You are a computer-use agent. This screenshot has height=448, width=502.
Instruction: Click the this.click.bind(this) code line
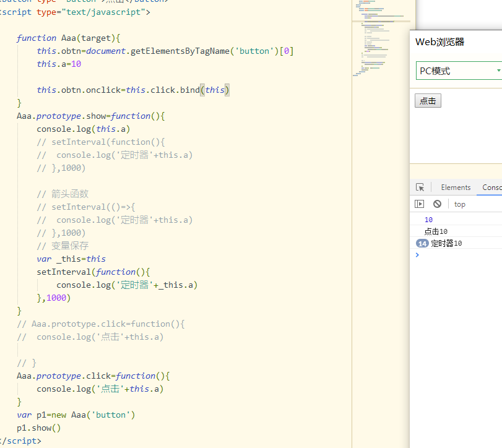tap(133, 90)
